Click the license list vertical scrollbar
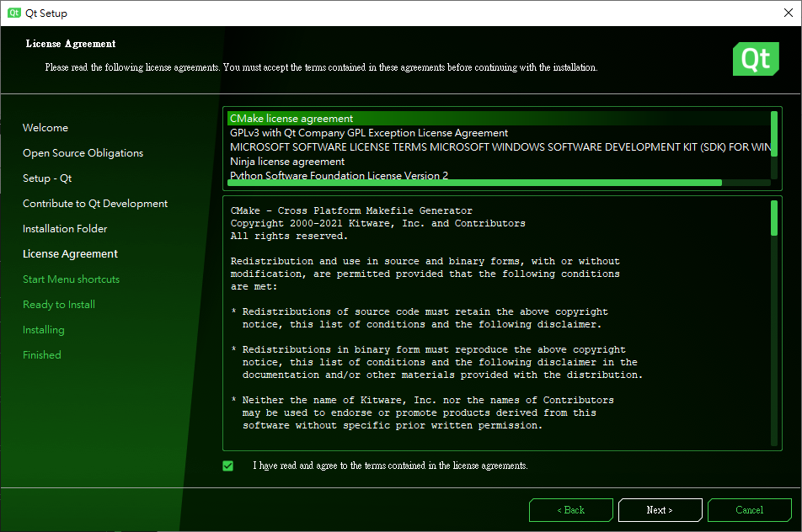802x532 pixels. click(774, 134)
